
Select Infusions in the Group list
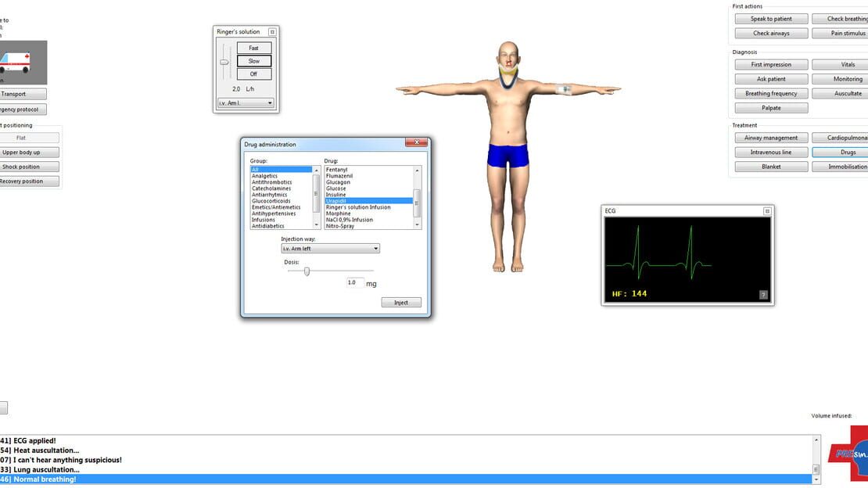pyautogui.click(x=264, y=220)
